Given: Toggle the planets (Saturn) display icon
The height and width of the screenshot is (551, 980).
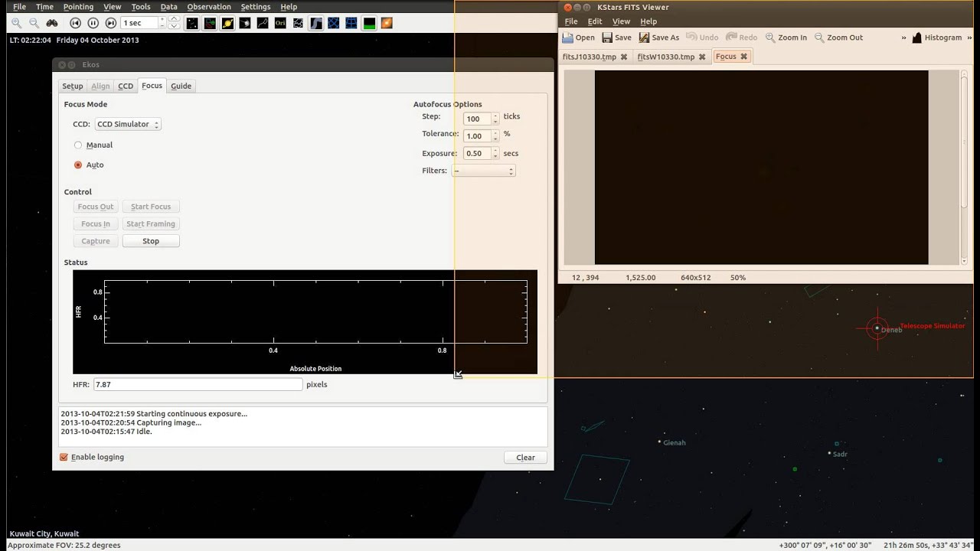Looking at the screenshot, I should [227, 23].
